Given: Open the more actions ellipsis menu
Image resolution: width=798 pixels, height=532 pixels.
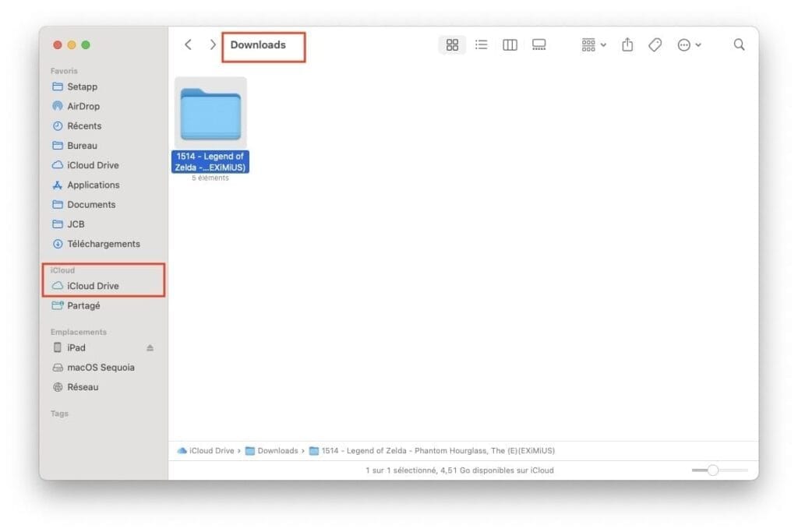Looking at the screenshot, I should pos(689,45).
